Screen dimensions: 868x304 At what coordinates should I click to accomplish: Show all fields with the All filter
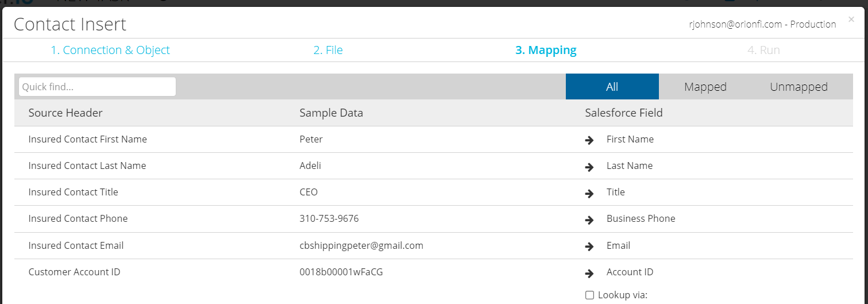(612, 87)
